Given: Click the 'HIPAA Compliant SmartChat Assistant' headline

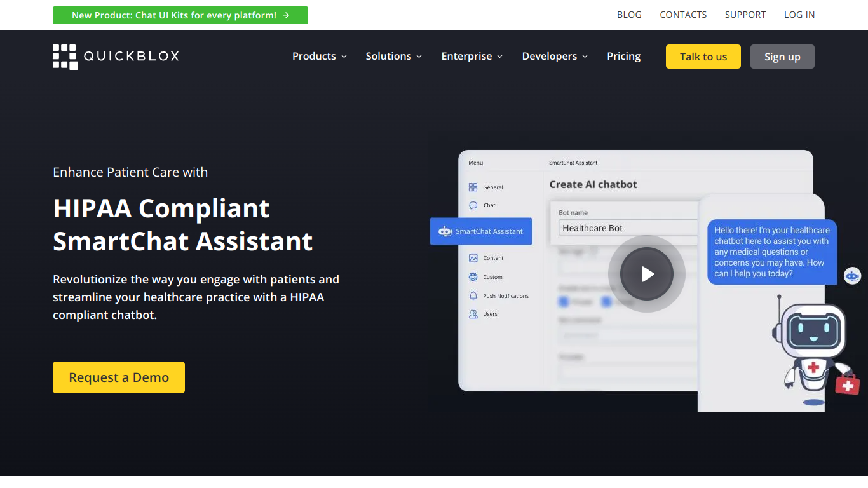Looking at the screenshot, I should pos(183,225).
